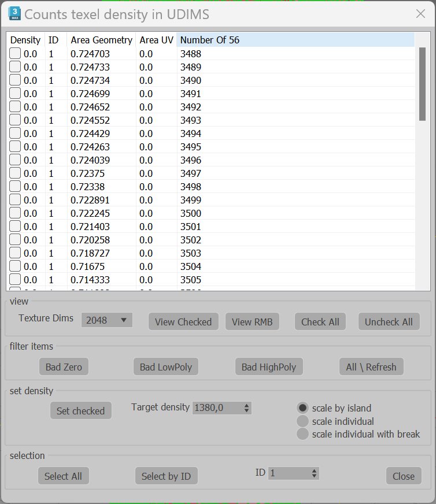The image size is (436, 504).
Task: Click the View Checked button
Action: point(183,322)
